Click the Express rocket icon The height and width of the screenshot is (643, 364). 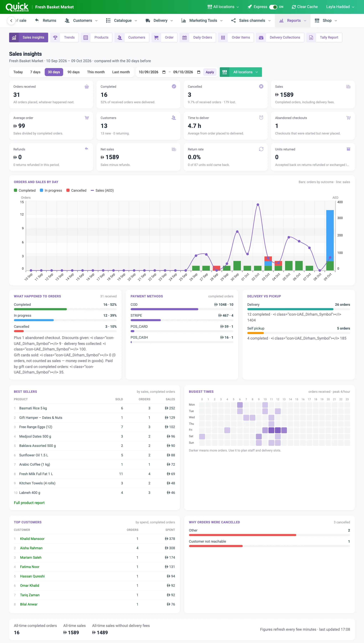pyautogui.click(x=249, y=7)
